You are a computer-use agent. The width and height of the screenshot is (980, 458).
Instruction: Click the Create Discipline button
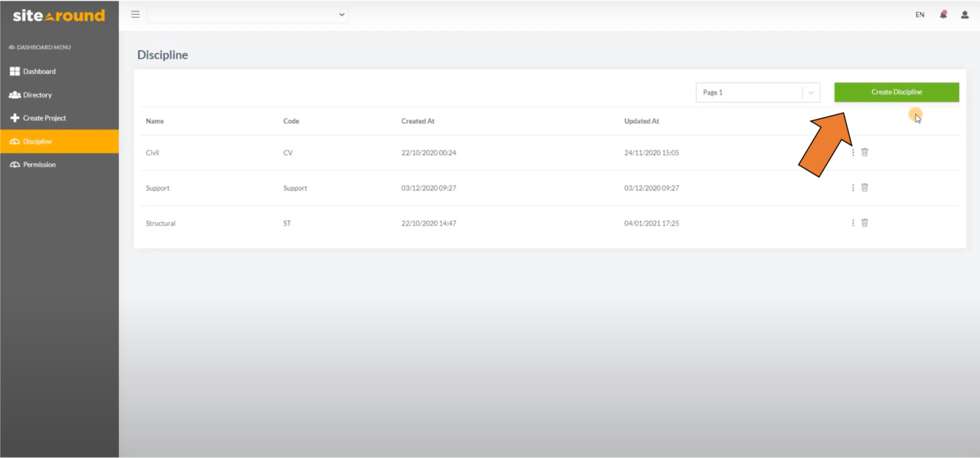(897, 92)
